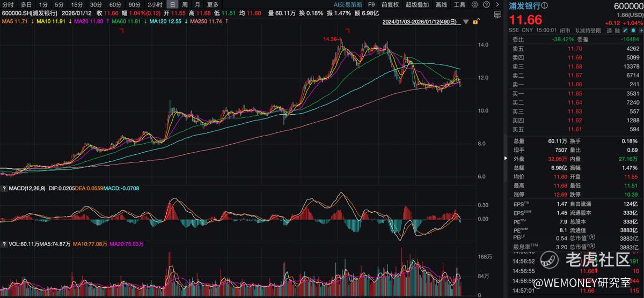Expand toolbar with right chevron arrow

497,4
